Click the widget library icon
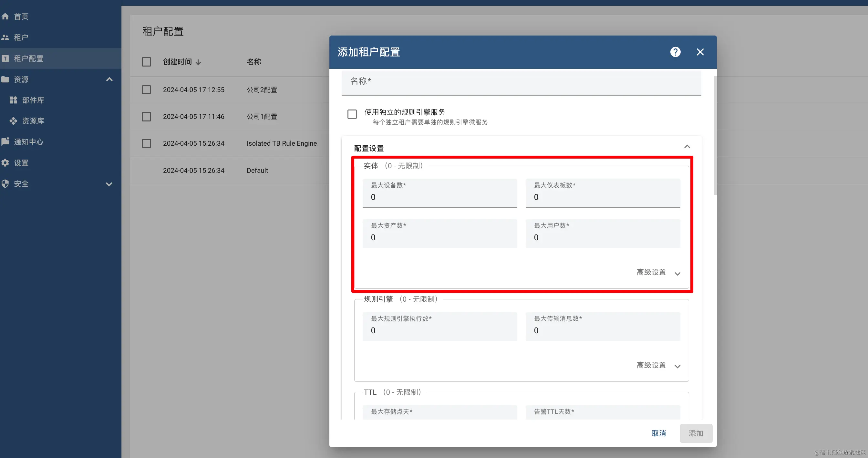Image resolution: width=868 pixels, height=458 pixels. (13, 100)
